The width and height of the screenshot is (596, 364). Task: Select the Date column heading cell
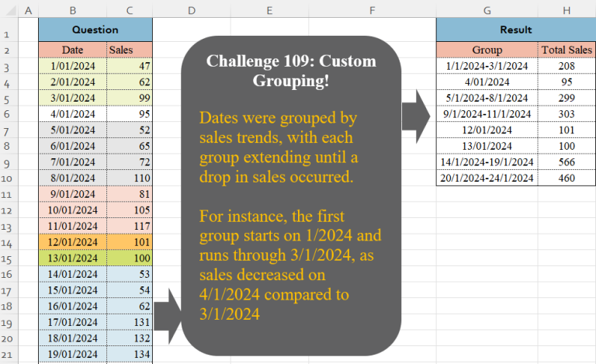click(x=72, y=50)
